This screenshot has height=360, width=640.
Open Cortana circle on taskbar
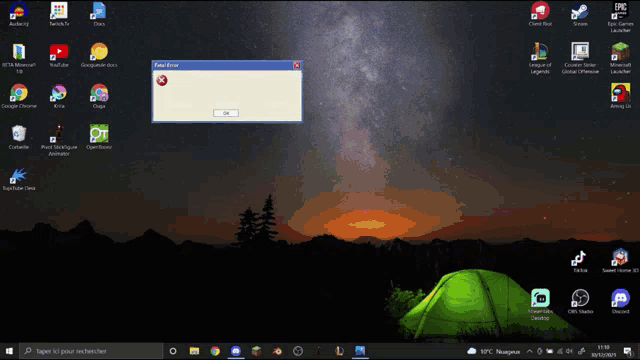173,351
